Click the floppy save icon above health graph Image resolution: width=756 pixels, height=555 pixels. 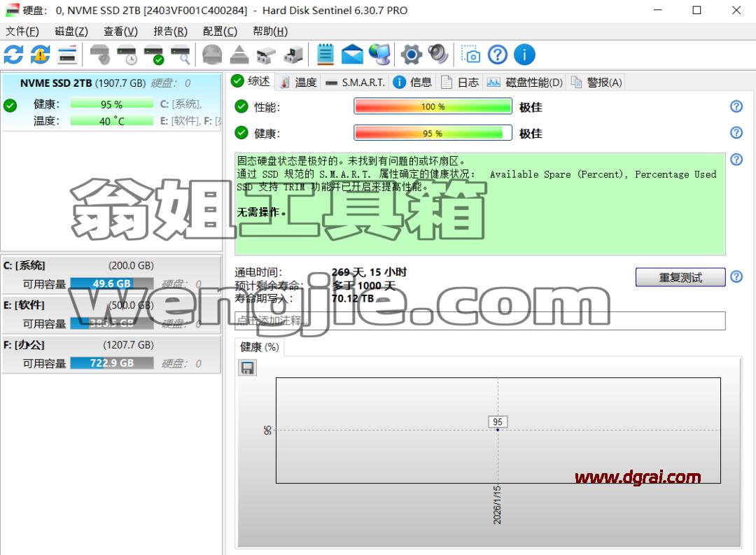pyautogui.click(x=247, y=368)
